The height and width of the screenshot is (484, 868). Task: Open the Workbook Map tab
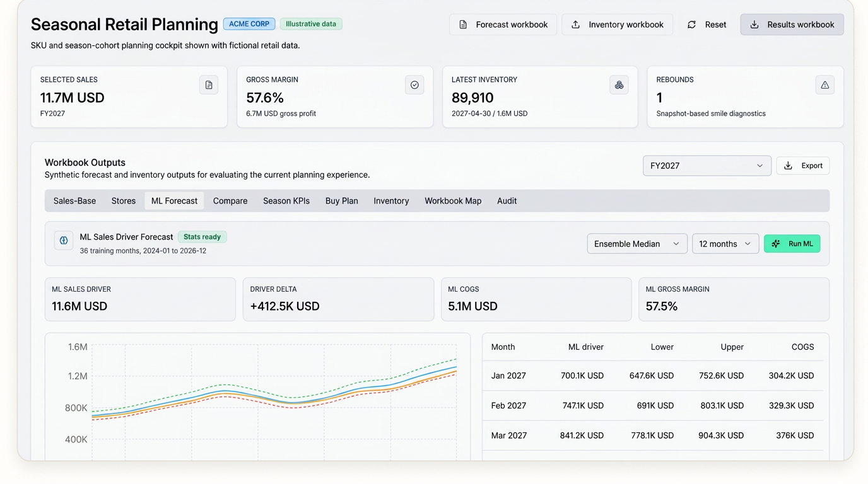pos(453,201)
